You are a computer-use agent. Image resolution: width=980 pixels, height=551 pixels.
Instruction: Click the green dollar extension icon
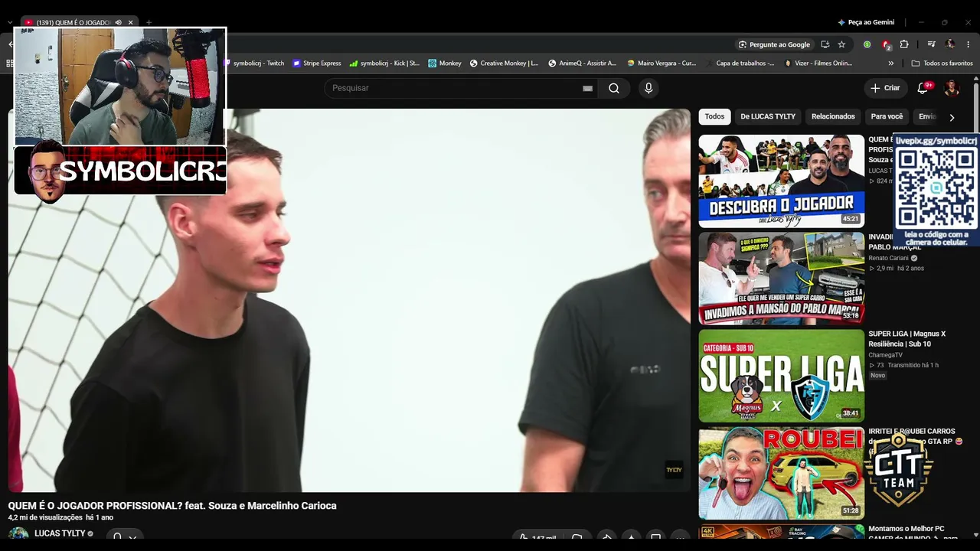[867, 44]
